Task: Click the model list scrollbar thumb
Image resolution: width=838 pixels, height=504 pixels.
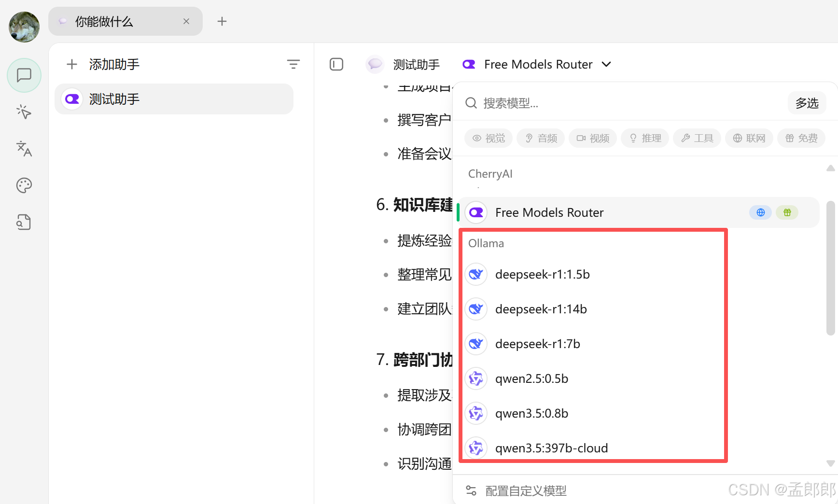Action: click(x=831, y=268)
